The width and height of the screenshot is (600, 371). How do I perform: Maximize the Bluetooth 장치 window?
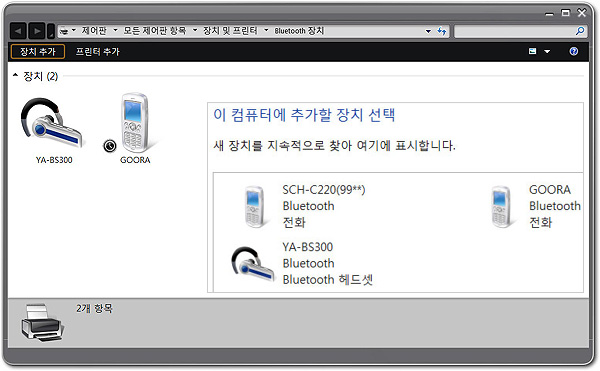(566, 13)
